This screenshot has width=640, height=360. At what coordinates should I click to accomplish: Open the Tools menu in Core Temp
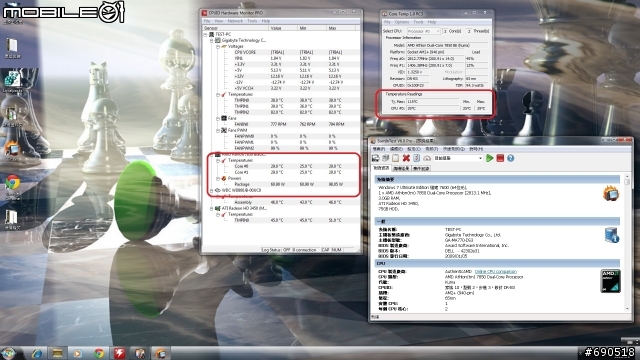418,22
